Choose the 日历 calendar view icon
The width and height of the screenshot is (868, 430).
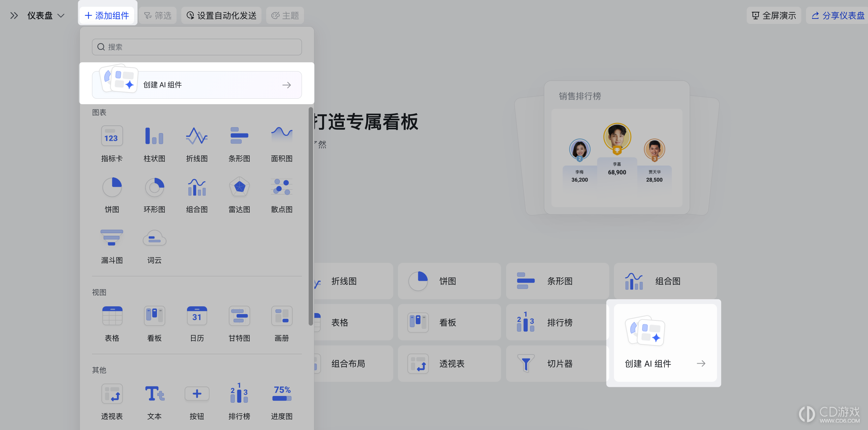[197, 316]
